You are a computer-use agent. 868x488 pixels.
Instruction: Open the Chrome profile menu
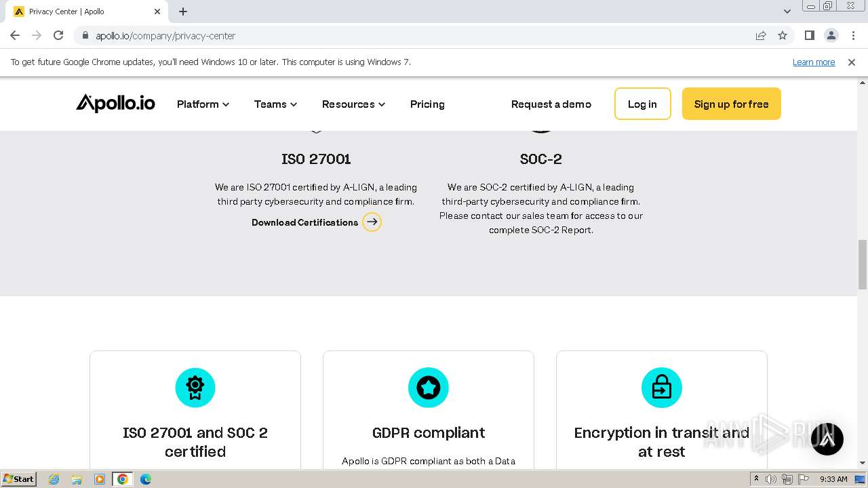point(831,35)
